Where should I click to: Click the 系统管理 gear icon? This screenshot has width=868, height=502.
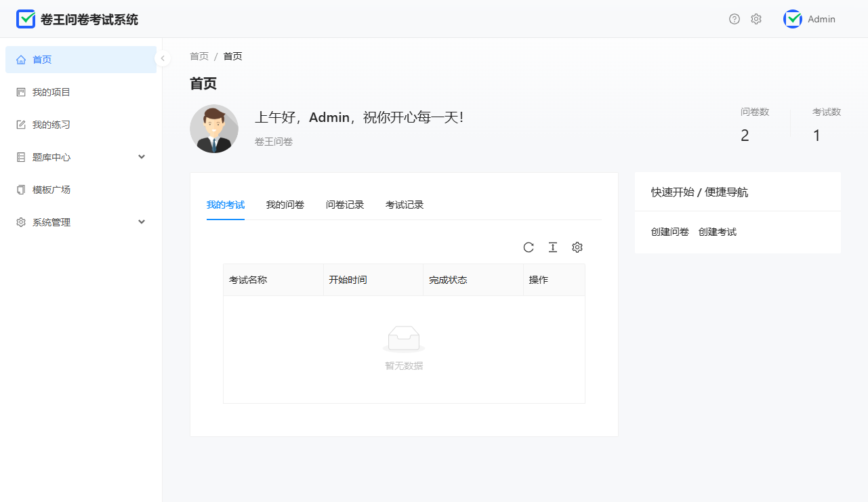(21, 222)
